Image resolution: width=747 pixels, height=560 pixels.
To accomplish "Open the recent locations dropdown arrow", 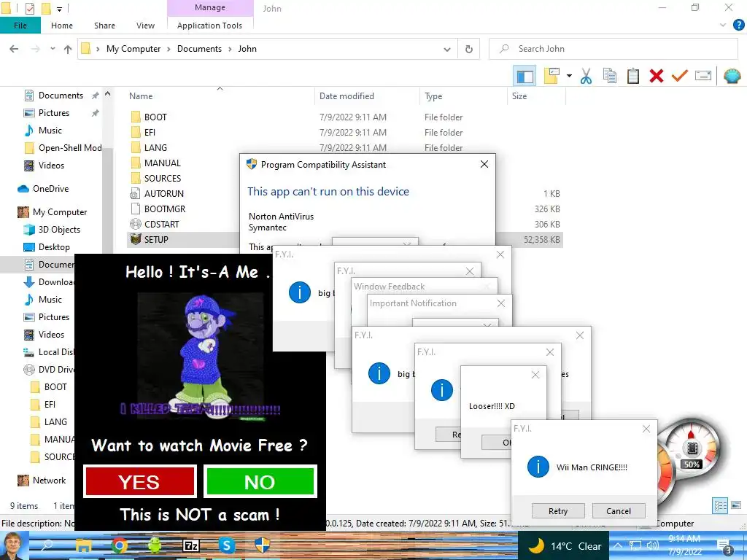I will 53,49.
